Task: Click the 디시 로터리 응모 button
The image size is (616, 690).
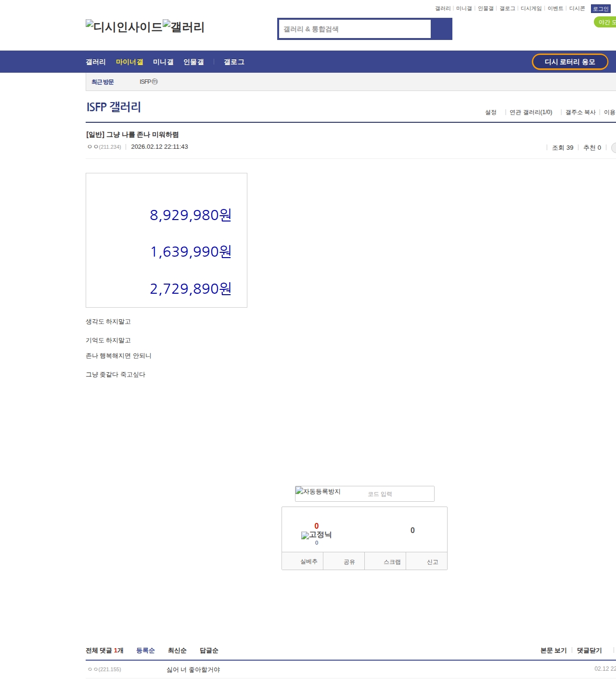Action: point(570,62)
